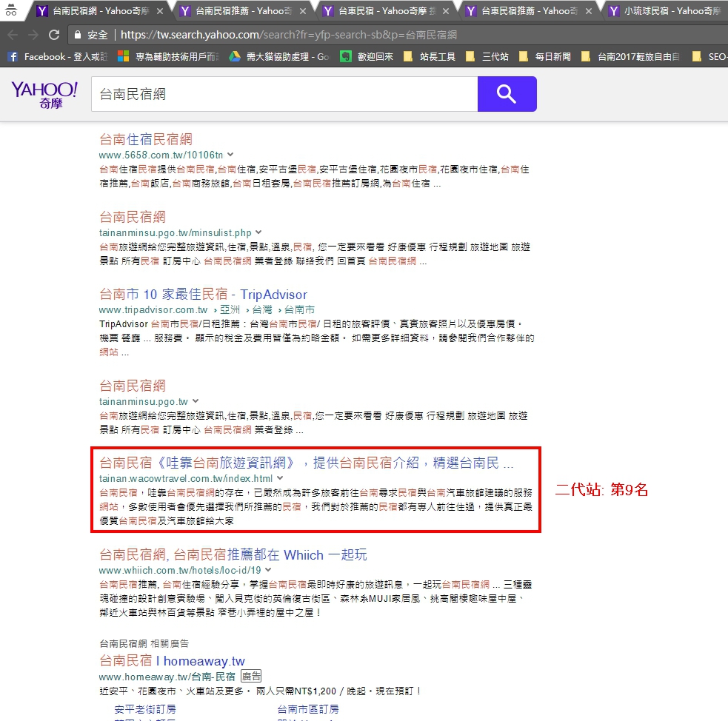Close the 台東民宿推薦 tab
728x721 pixels.
pos(589,10)
